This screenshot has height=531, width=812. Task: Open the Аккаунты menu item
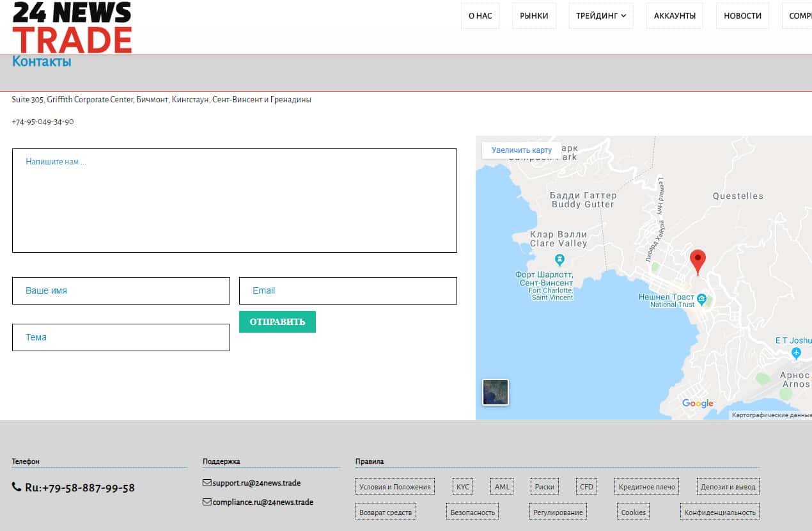(x=675, y=16)
